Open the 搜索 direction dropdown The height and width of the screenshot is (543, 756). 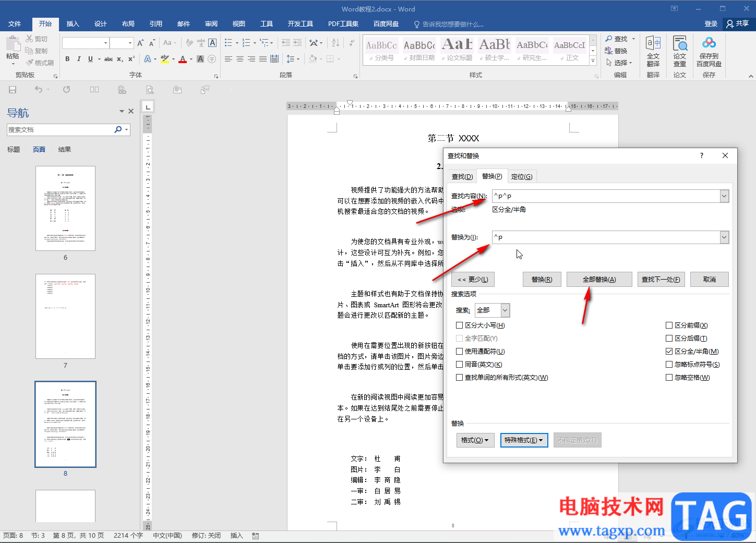[505, 310]
